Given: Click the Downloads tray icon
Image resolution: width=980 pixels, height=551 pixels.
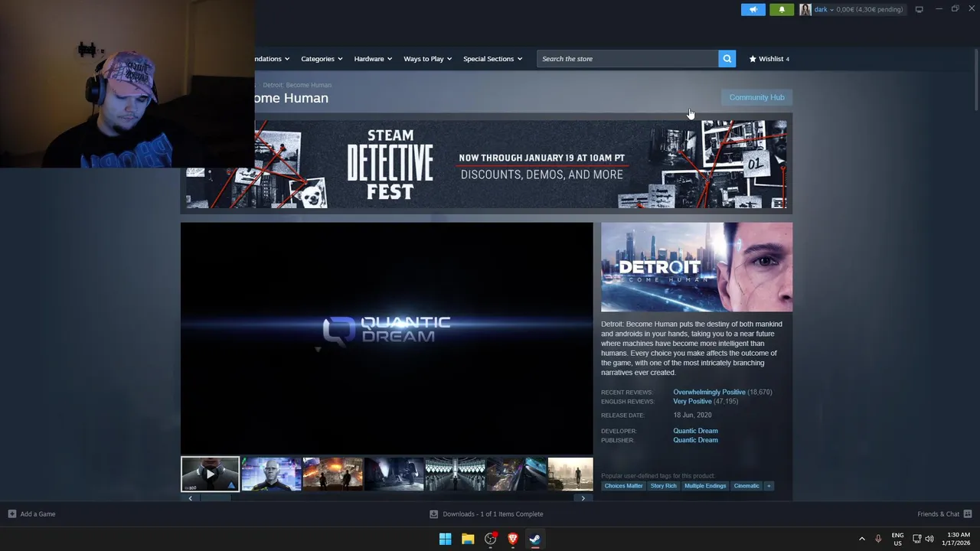Looking at the screenshot, I should tap(433, 514).
